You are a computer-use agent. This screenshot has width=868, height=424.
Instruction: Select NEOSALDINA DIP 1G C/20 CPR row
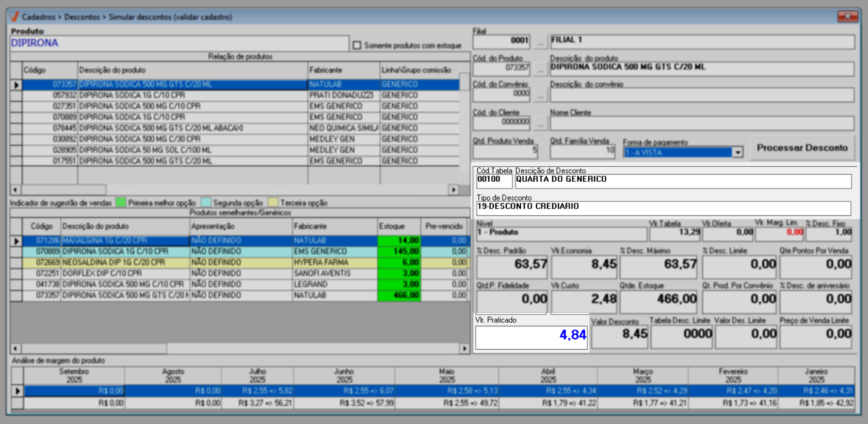tap(124, 262)
